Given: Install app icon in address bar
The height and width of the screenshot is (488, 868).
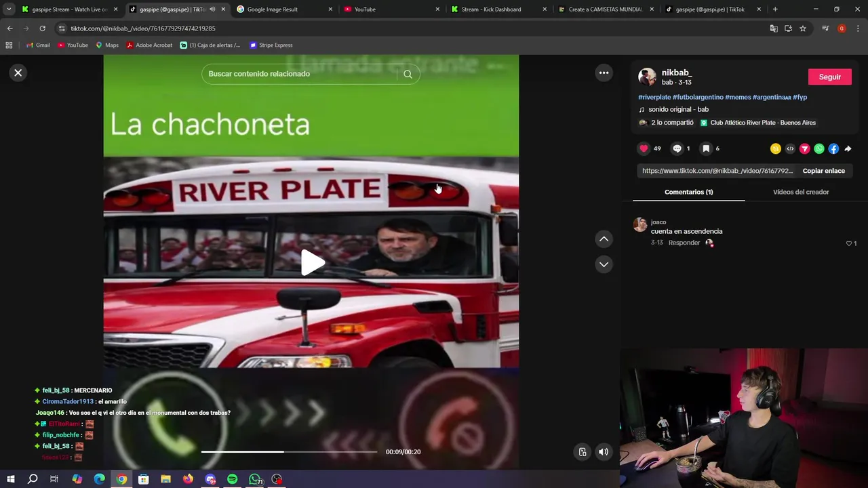Looking at the screenshot, I should click(x=788, y=28).
